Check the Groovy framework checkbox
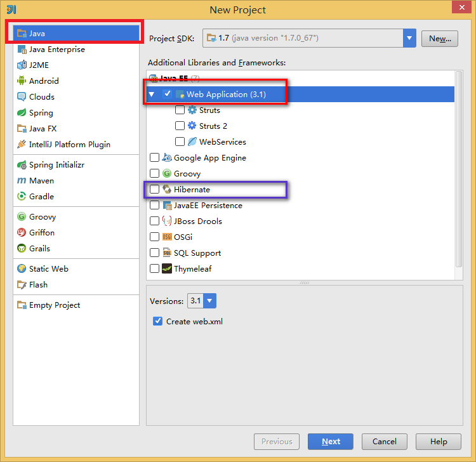 (x=154, y=173)
